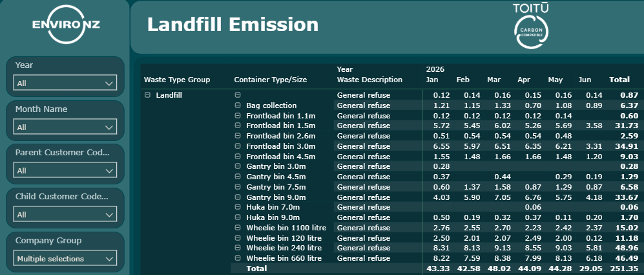
Task: Collapse the Gantry bin 7.5m row
Action: click(x=237, y=187)
